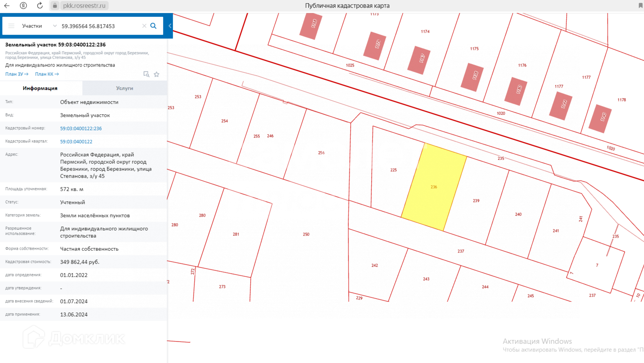
Task: Select parcel 254 on the map
Action: point(224,121)
